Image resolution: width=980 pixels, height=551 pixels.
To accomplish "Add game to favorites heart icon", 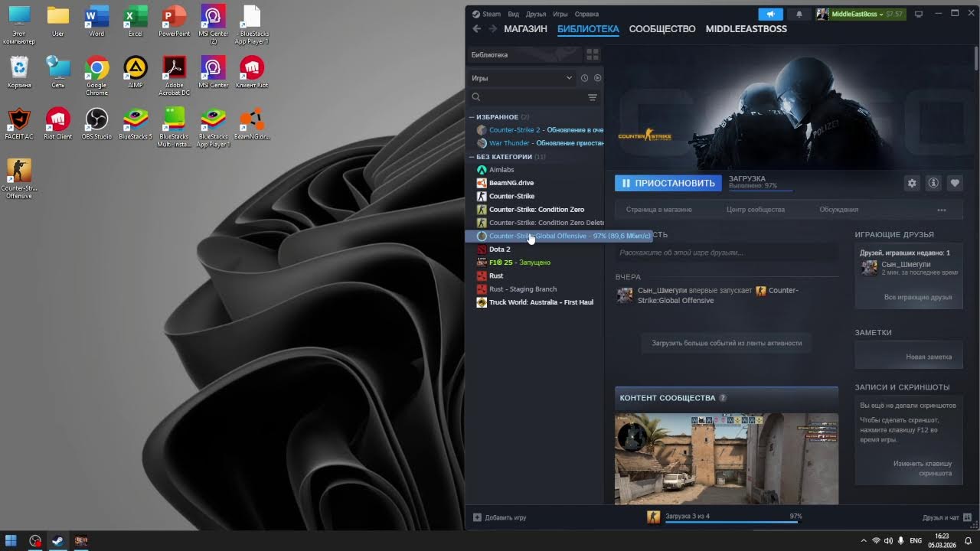I will (x=955, y=184).
